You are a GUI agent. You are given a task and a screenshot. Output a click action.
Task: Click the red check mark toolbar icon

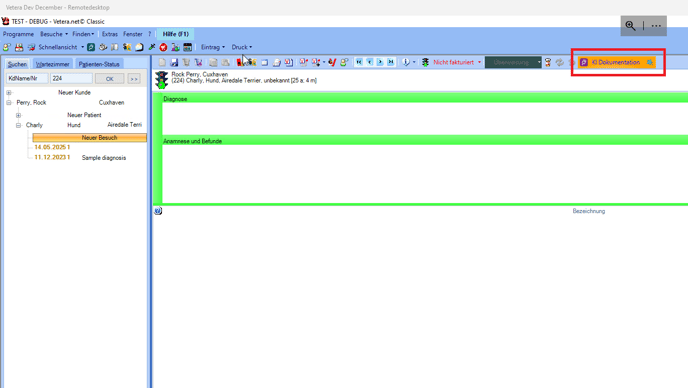pyautogui.click(x=332, y=62)
